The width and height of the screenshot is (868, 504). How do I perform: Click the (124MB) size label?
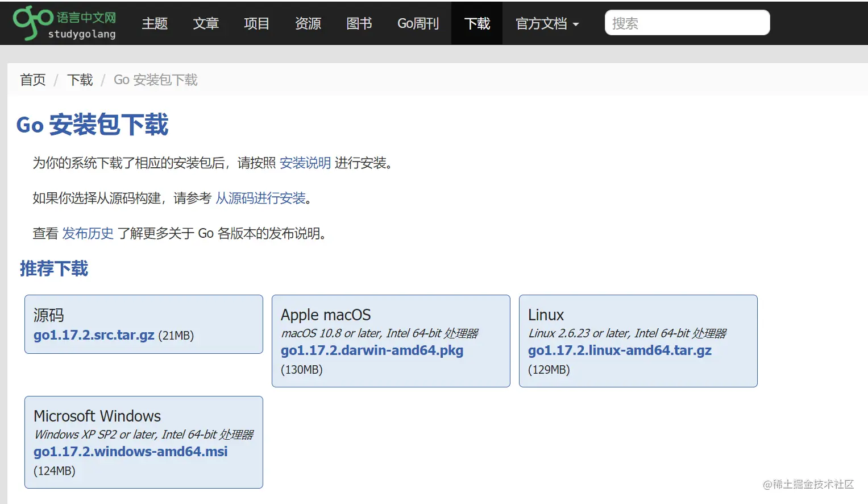tap(55, 471)
